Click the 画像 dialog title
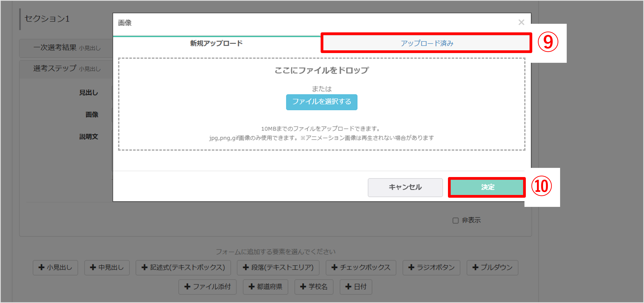Image resolution: width=644 pixels, height=303 pixels. 125,23
